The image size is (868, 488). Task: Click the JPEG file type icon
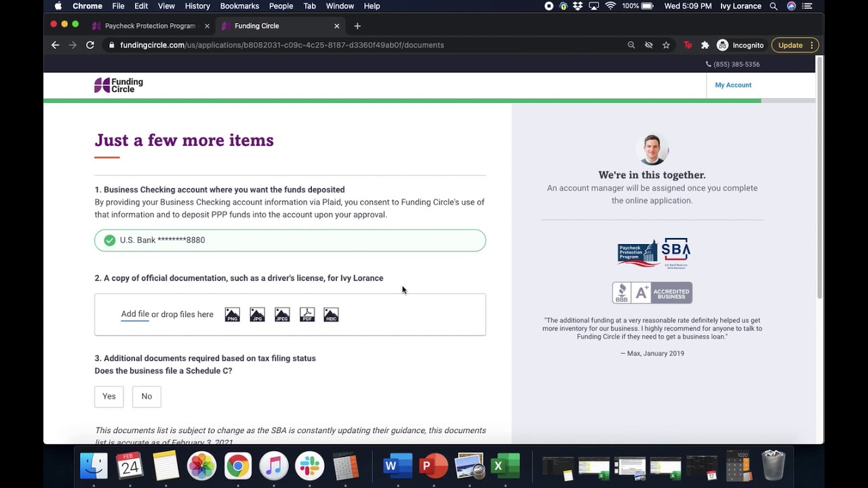pyautogui.click(x=282, y=314)
